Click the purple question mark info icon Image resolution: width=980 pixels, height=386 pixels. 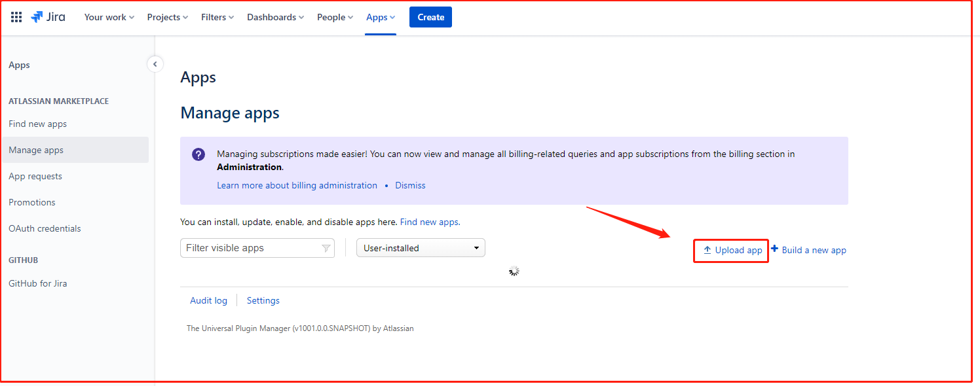point(198,154)
